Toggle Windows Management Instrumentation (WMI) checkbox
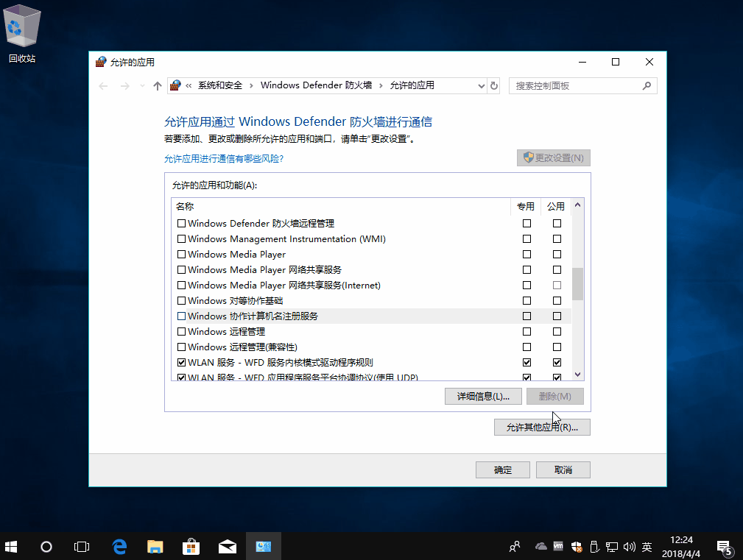 pos(181,238)
